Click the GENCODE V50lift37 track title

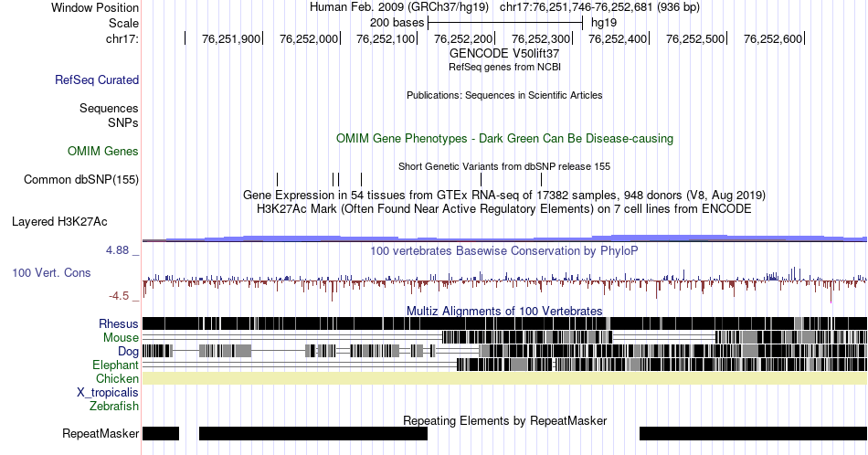504,53
